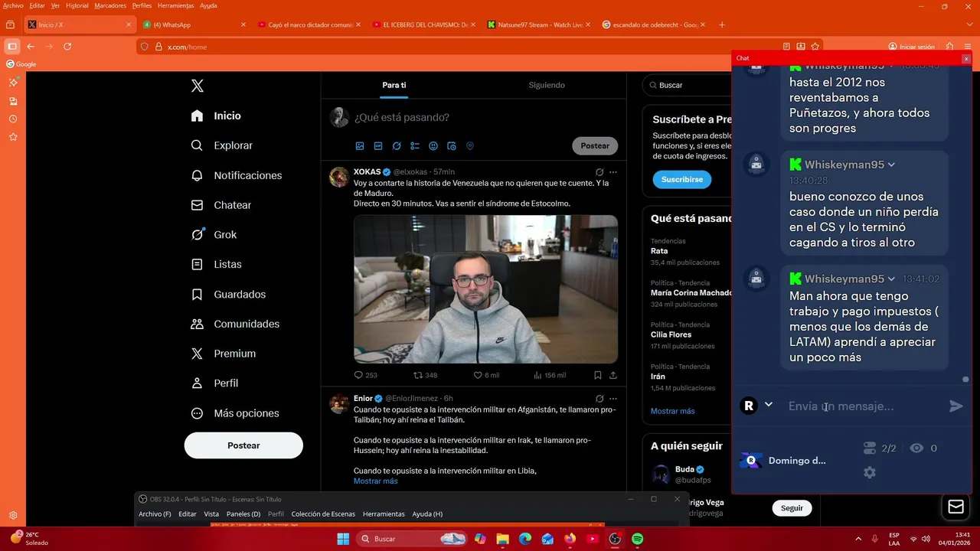Click the Grok icon on XOKAS post
980x551 pixels.
point(599,172)
